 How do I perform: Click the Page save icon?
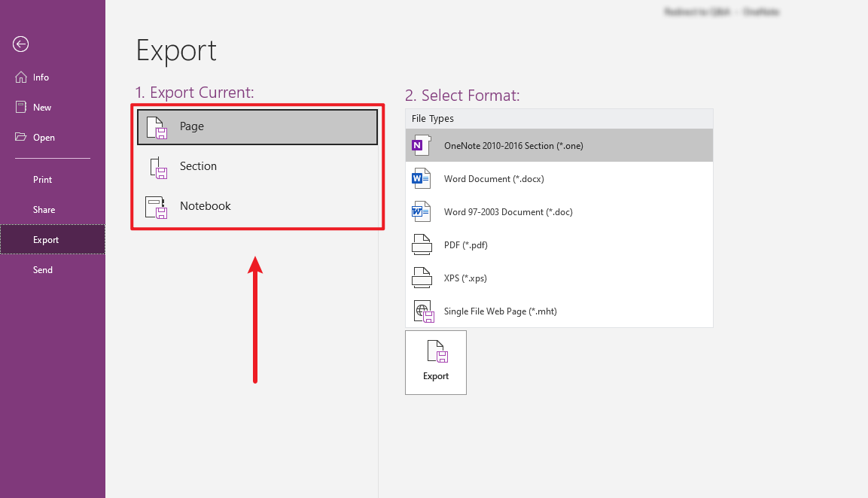pyautogui.click(x=157, y=127)
